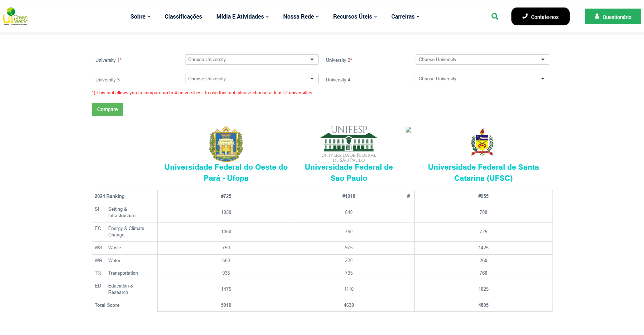Click the University 4 field label
The width and height of the screenshot is (644, 335).
click(338, 80)
